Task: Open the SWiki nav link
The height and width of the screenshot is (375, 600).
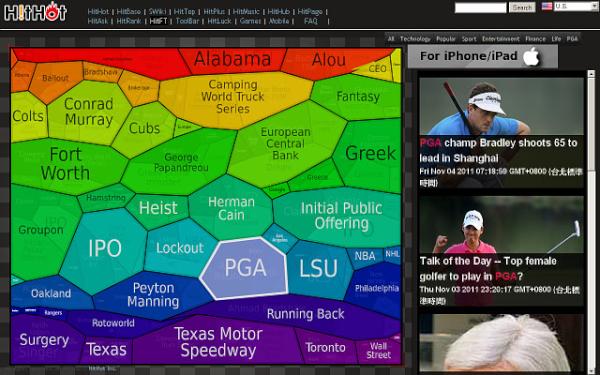Action: (157, 12)
